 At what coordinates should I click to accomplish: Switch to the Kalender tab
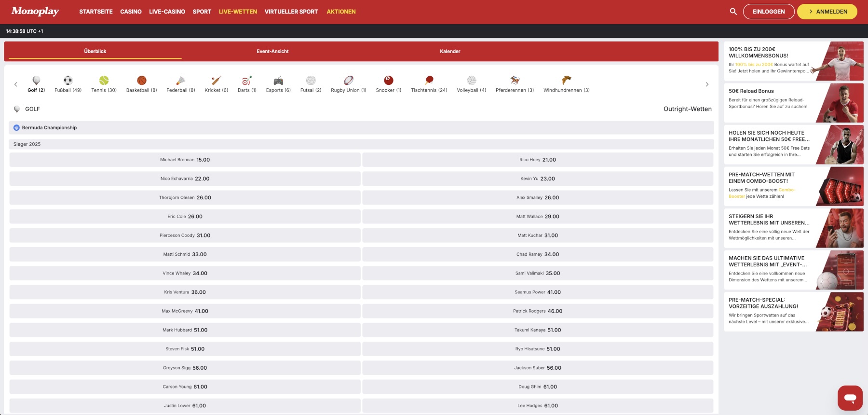(x=450, y=51)
